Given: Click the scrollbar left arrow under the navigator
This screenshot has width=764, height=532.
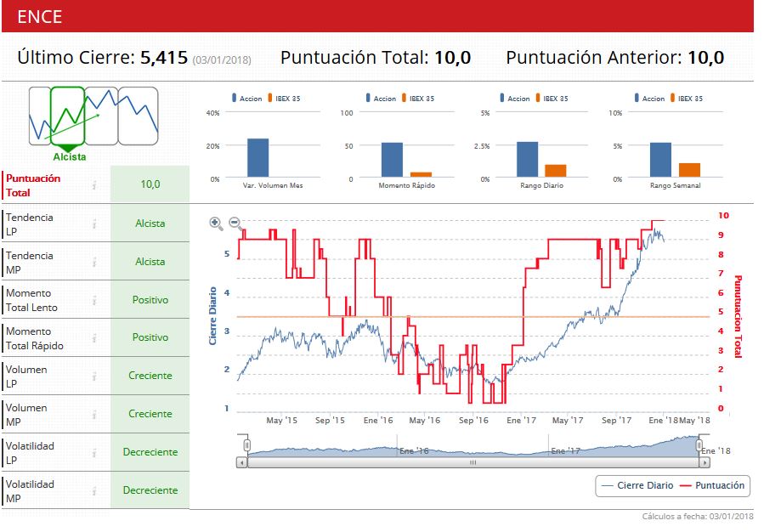Looking at the screenshot, I should click(242, 462).
